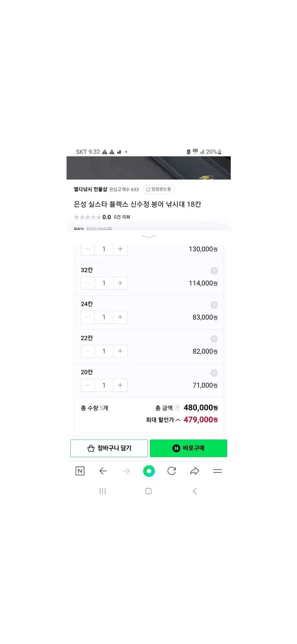Purchase now with the 바로구매 button
Screen dimensions: 297x644
[x=188, y=448]
